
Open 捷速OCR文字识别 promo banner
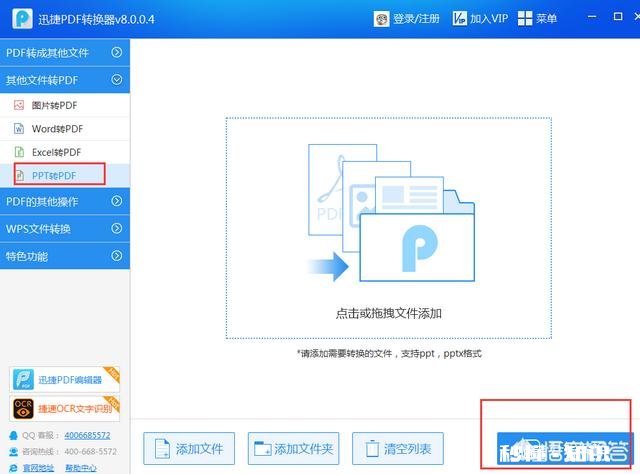(x=64, y=408)
